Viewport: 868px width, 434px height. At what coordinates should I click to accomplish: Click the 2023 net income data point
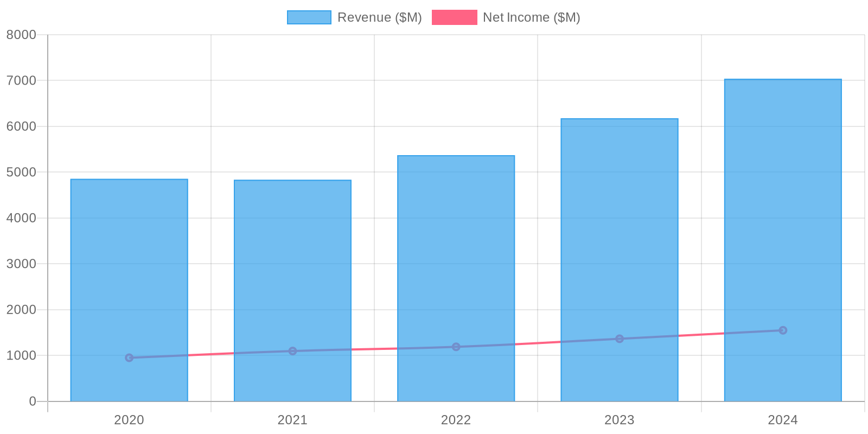(x=620, y=339)
